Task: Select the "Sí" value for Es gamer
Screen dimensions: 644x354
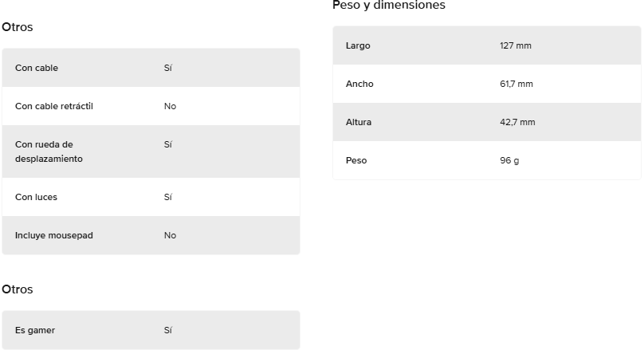Action: tap(168, 330)
